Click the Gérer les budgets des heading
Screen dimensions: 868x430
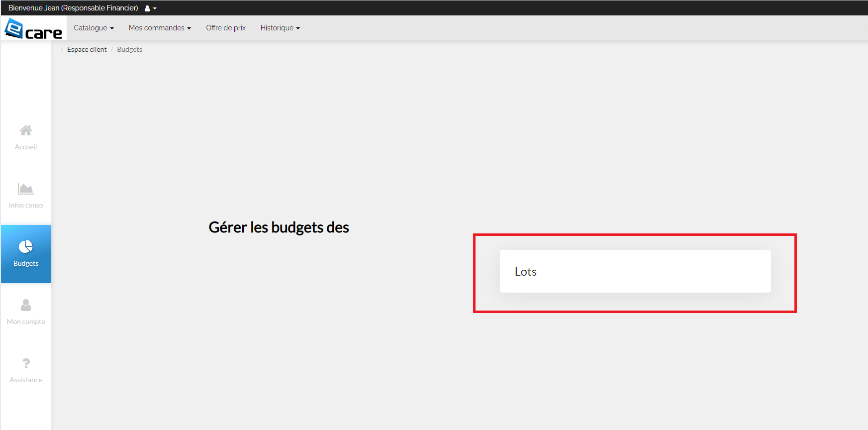click(x=279, y=227)
